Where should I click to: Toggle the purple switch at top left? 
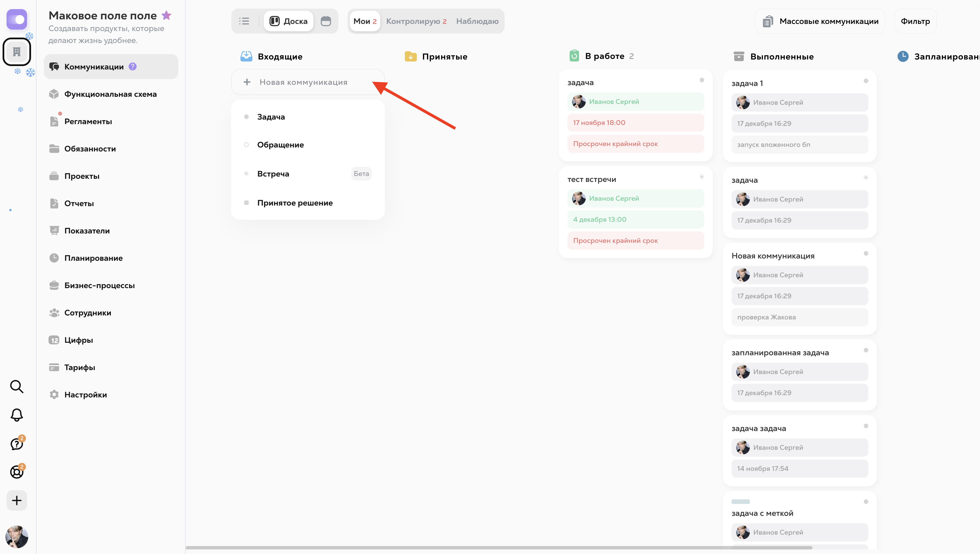pos(17,19)
